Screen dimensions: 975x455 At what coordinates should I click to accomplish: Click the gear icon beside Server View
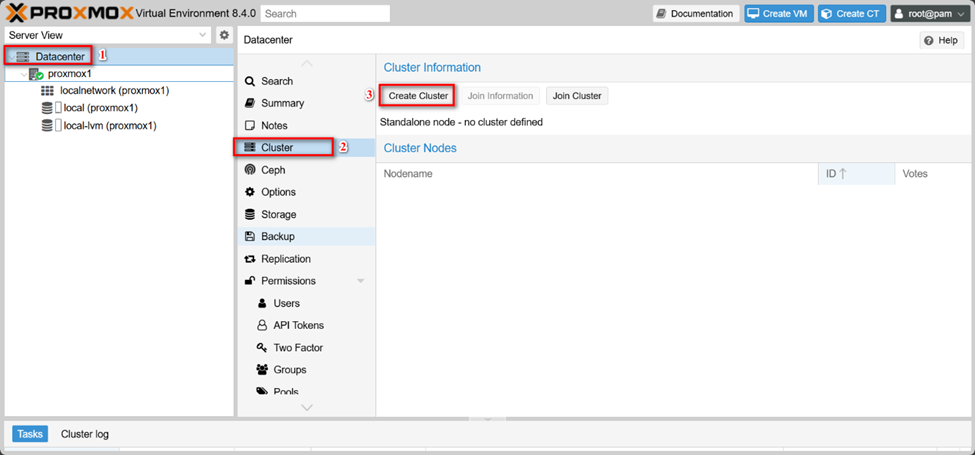(x=224, y=35)
